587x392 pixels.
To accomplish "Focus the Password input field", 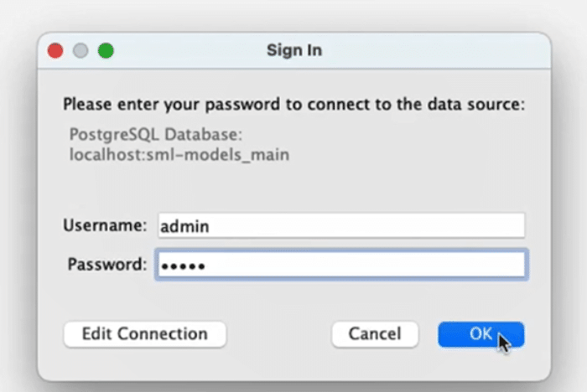I will [x=340, y=264].
